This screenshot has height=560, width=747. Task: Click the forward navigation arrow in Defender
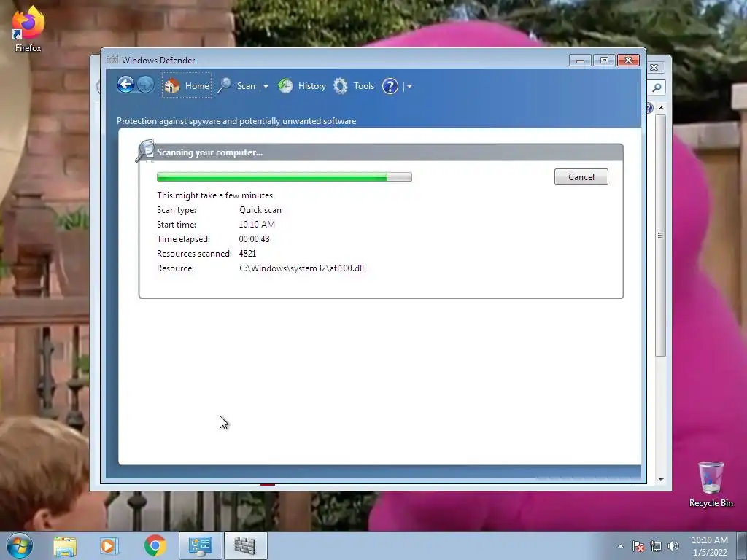145,85
